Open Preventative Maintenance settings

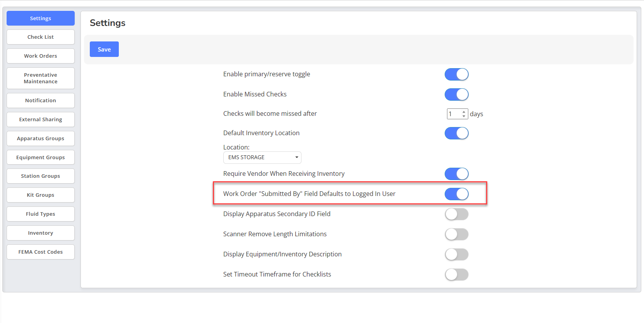click(41, 78)
